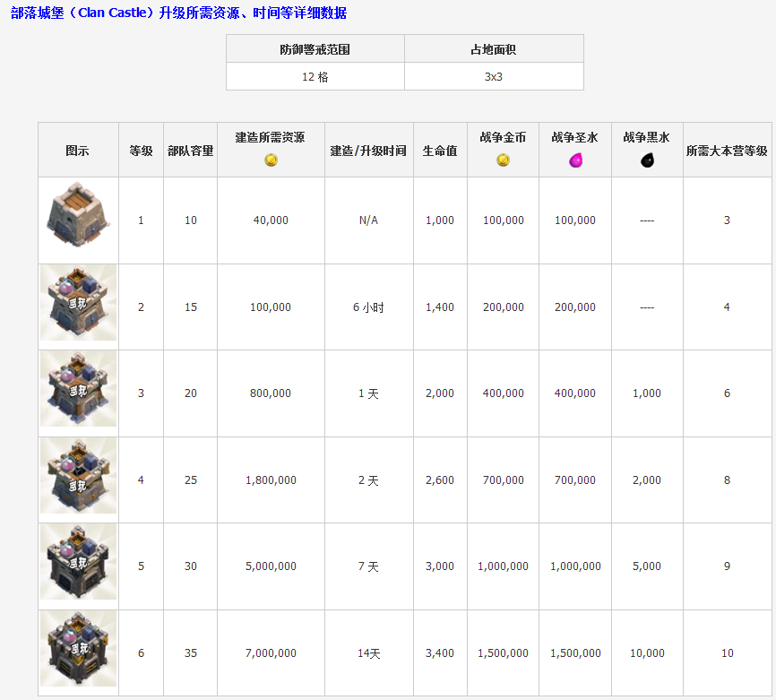Click the 7 天 upgrade time cell
Viewport: 776px width, 700px height.
coord(368,566)
